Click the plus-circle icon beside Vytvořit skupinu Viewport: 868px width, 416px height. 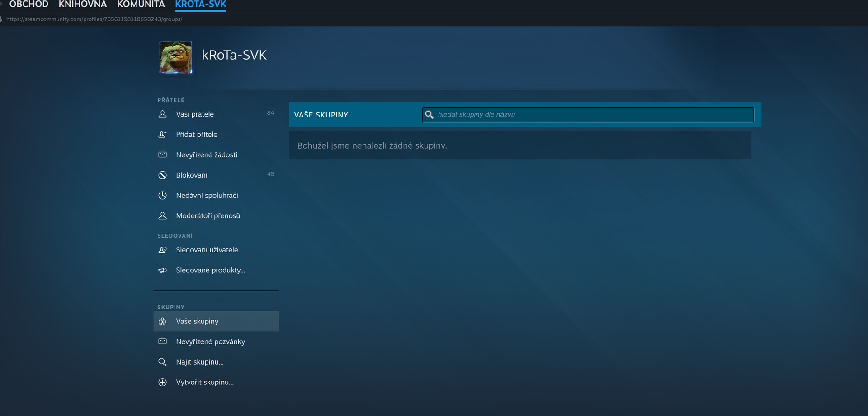click(162, 382)
